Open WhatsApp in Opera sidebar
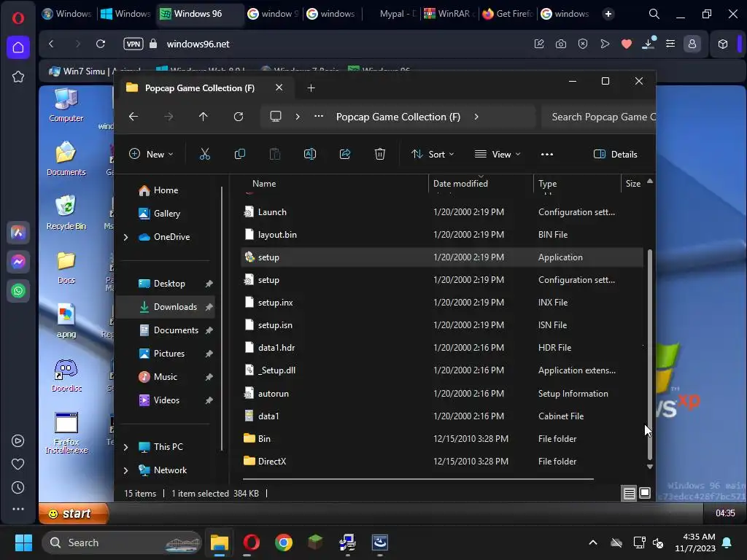The width and height of the screenshot is (747, 560). pyautogui.click(x=18, y=290)
